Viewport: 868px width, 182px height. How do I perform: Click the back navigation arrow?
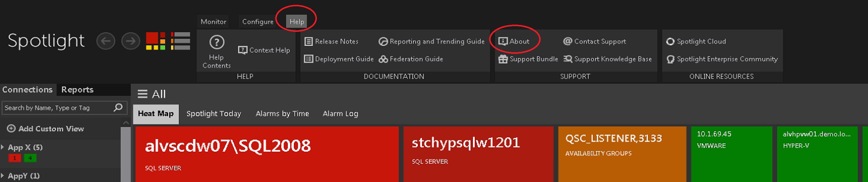click(x=105, y=41)
